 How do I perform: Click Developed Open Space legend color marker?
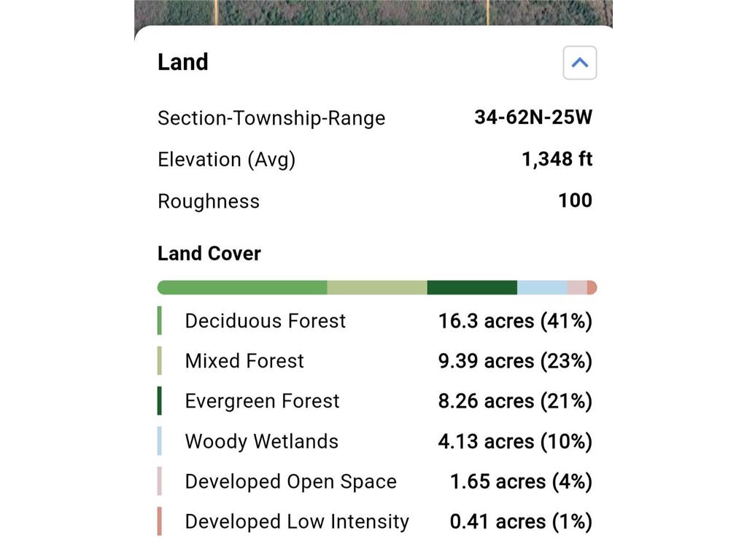click(160, 481)
